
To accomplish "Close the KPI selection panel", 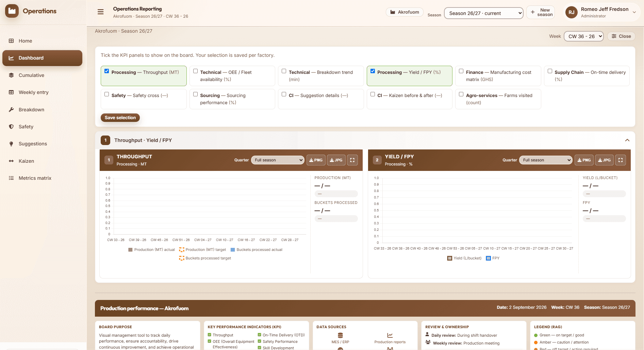I will point(621,36).
